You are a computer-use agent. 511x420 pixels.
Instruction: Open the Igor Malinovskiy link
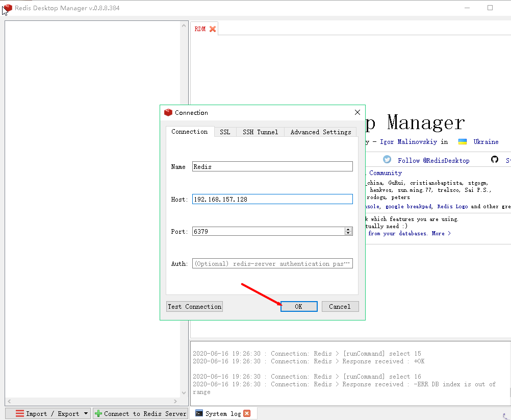pyautogui.click(x=408, y=141)
